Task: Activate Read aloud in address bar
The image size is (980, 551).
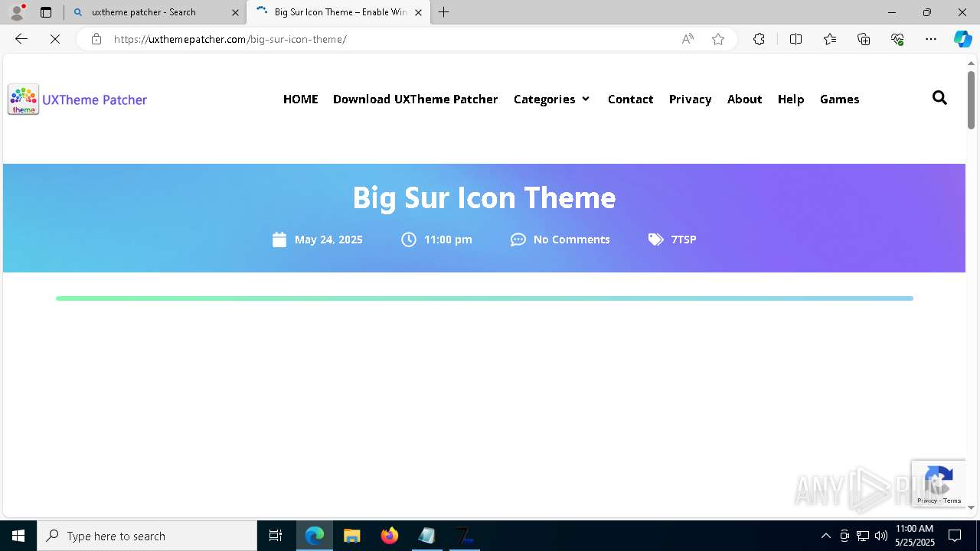Action: point(688,39)
